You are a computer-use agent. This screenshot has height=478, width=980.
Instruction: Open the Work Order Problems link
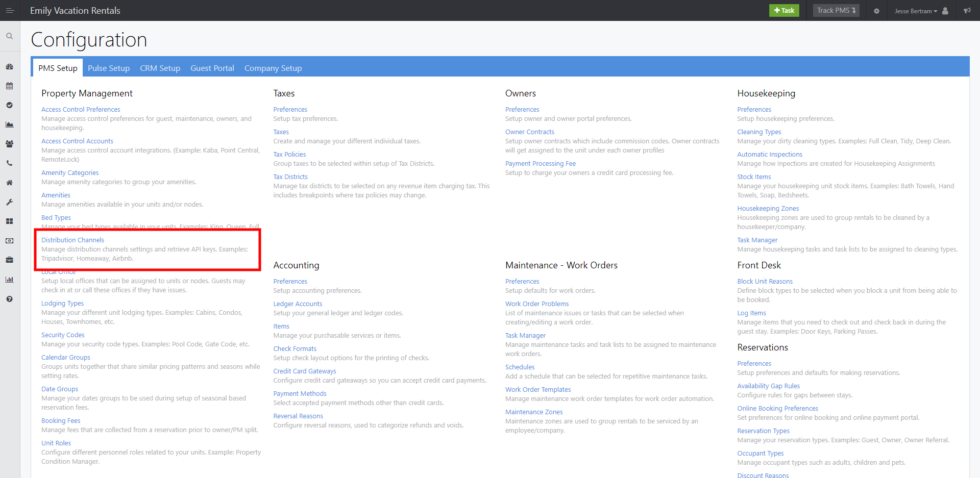point(537,304)
